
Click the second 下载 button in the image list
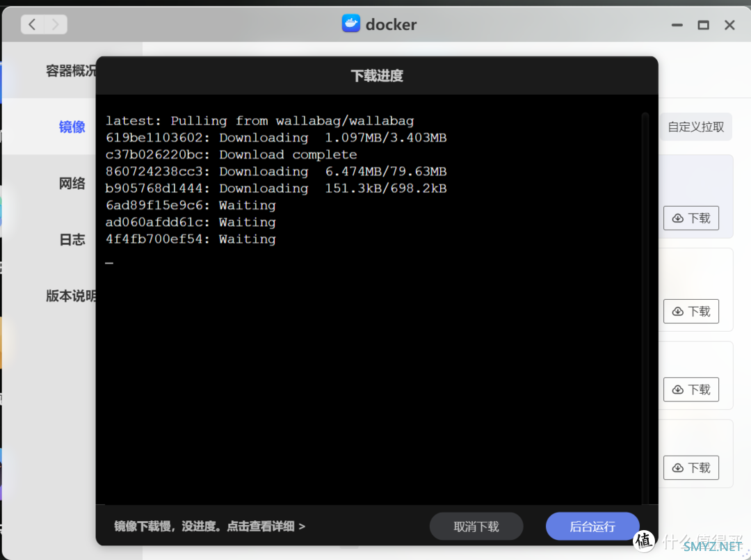(x=691, y=312)
